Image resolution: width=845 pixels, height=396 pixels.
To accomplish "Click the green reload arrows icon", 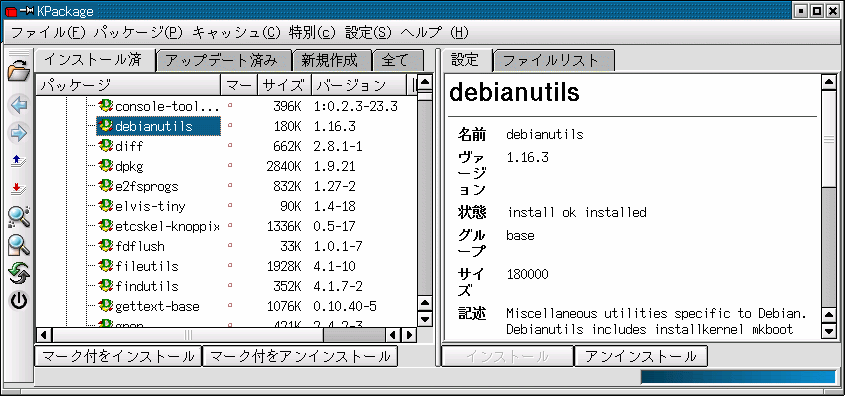I will click(x=19, y=273).
